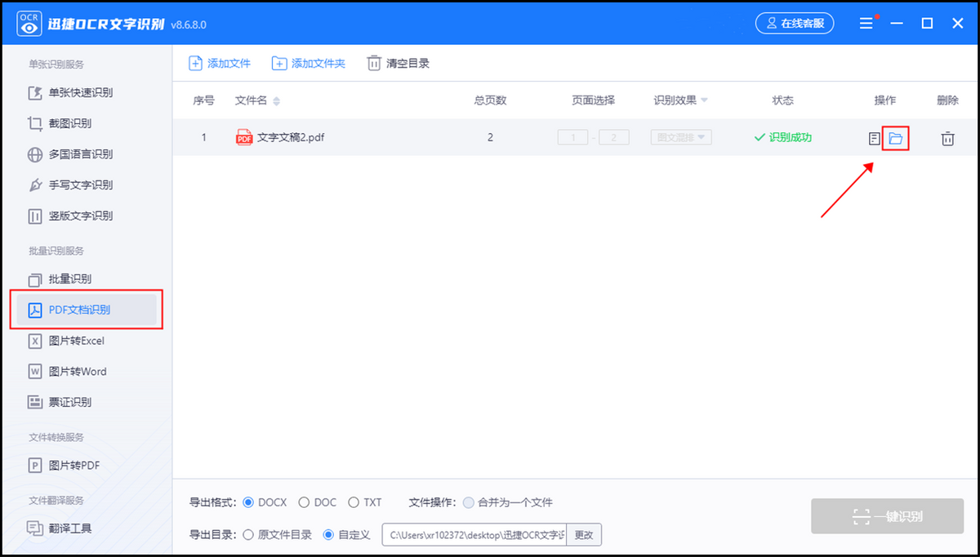This screenshot has width=980, height=557.
Task: Choose 自定义 export directory
Action: point(347,535)
